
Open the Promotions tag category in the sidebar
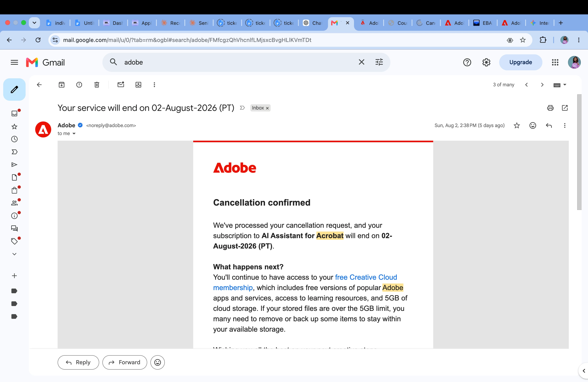pyautogui.click(x=14, y=241)
